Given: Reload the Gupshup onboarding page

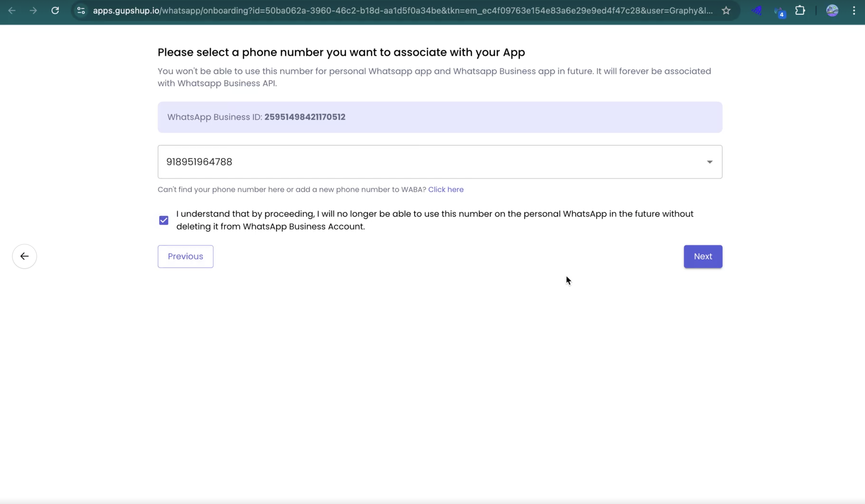Looking at the screenshot, I should coord(55,11).
